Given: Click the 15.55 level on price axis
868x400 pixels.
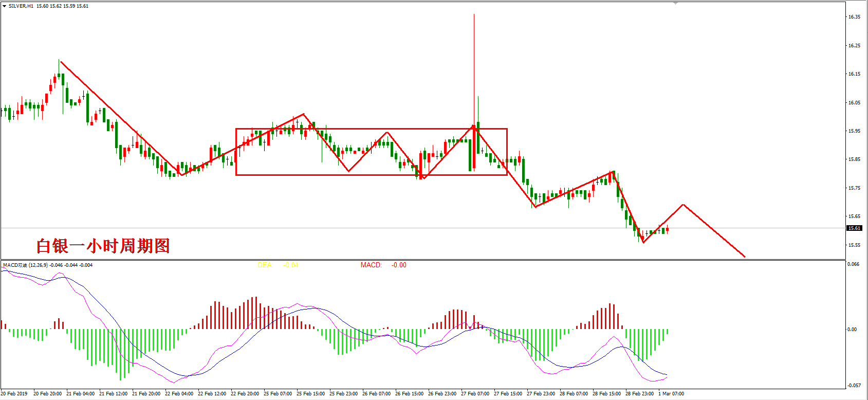Looking at the screenshot, I should (854, 245).
